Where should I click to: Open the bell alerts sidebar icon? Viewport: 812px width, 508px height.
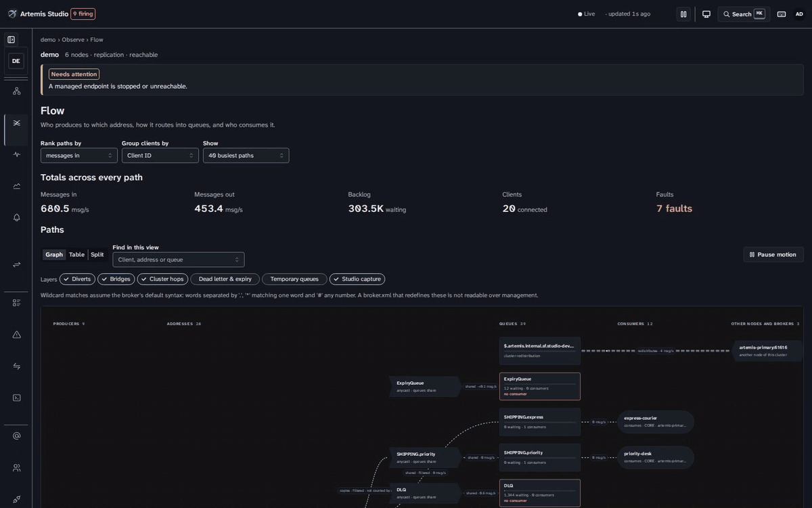[16, 217]
